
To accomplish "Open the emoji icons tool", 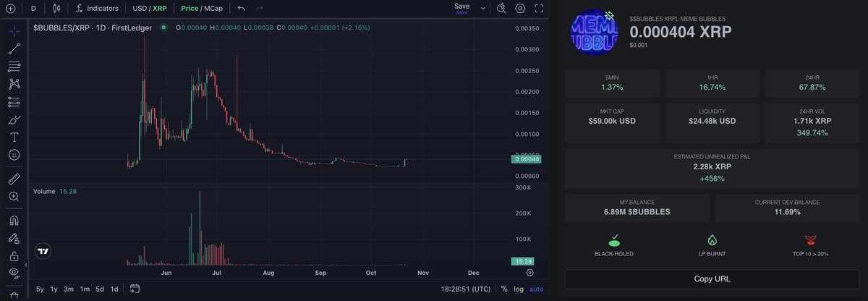I will click(x=14, y=155).
